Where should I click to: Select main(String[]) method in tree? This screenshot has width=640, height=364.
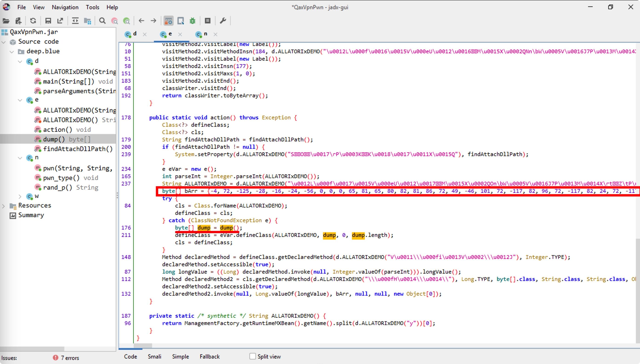click(x=78, y=81)
